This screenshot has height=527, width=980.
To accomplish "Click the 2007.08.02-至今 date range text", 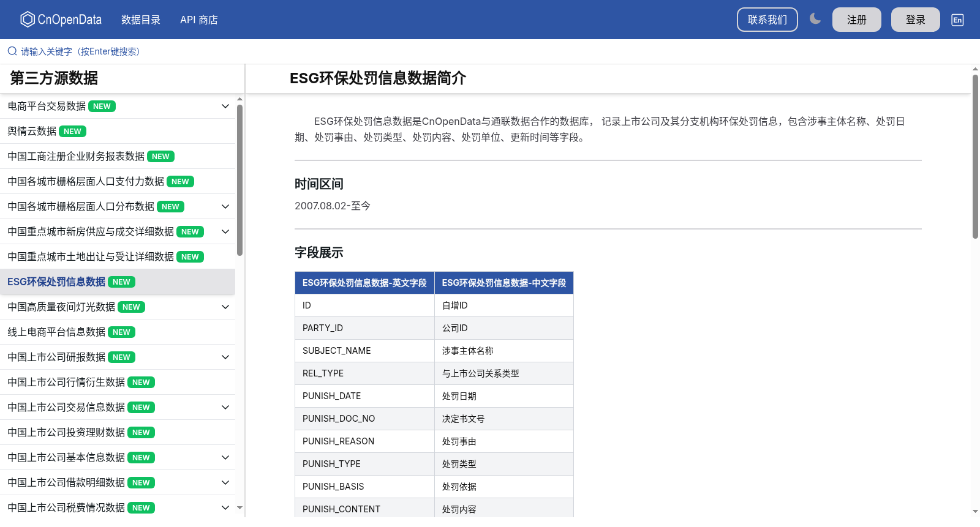I will tap(333, 206).
